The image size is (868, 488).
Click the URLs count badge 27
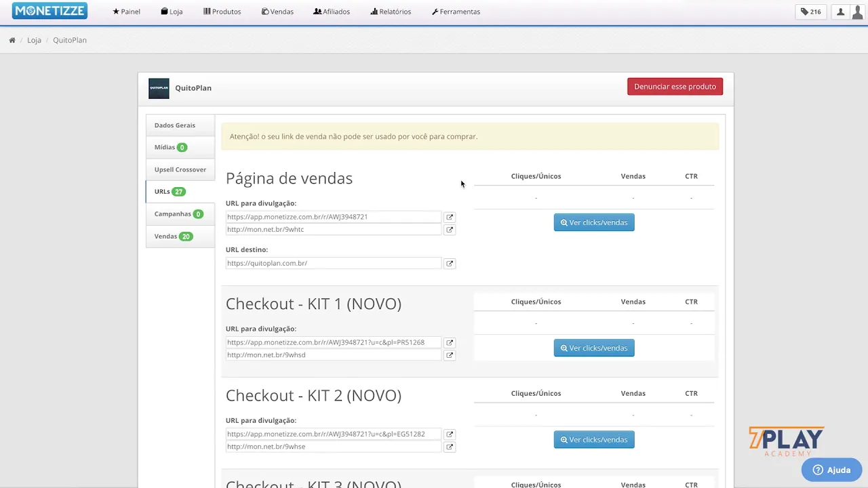[x=178, y=192]
